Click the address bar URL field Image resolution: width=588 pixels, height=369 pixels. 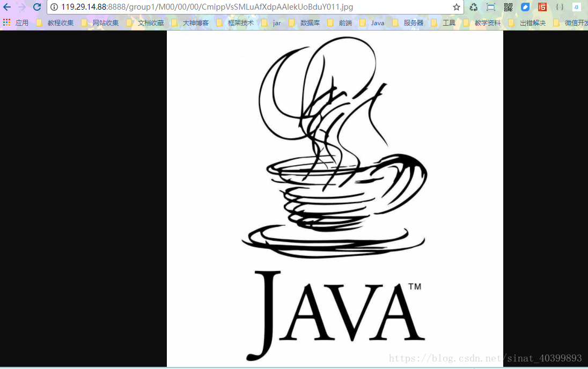[x=255, y=7]
